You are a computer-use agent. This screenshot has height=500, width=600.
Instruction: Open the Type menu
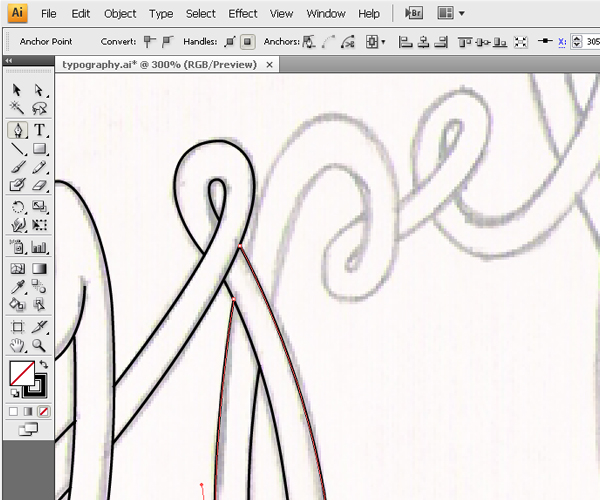coord(161,14)
